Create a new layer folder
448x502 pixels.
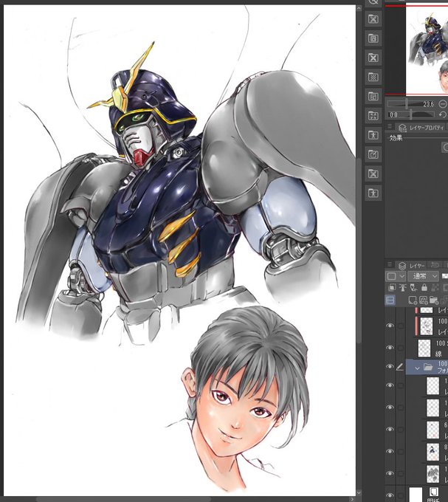pos(433,300)
